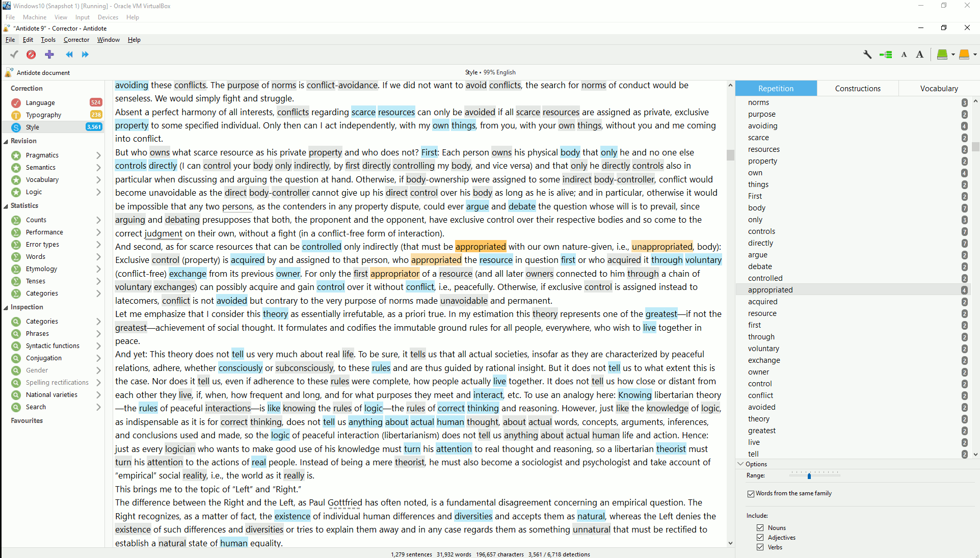Go to next detection with right arrows
This screenshot has width=980, height=558.
(85, 55)
